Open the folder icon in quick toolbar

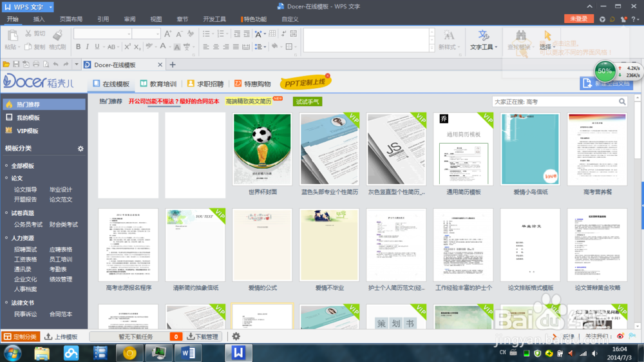pos(6,64)
